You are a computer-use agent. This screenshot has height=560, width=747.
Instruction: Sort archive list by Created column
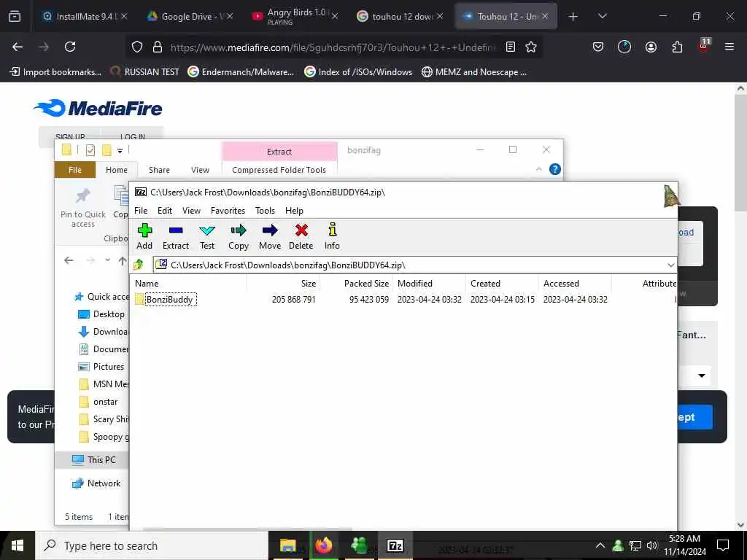point(502,284)
